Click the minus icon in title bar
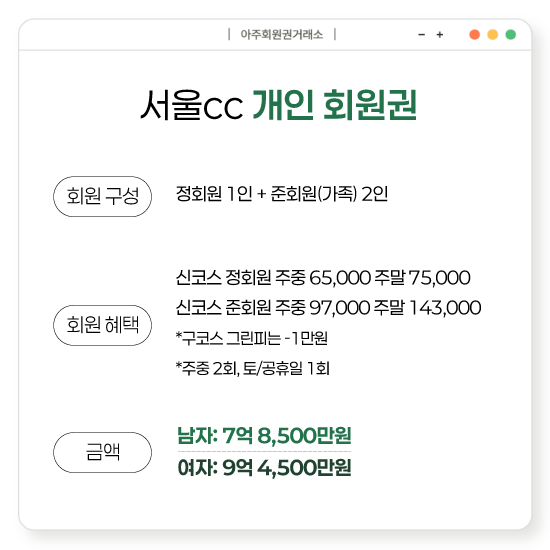Viewport: 550px width, 550px height. coord(422,35)
